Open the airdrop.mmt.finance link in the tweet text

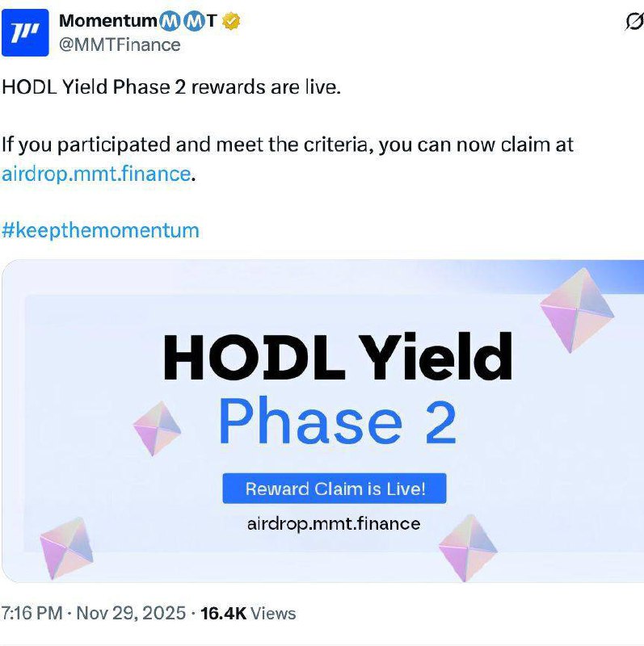96,174
